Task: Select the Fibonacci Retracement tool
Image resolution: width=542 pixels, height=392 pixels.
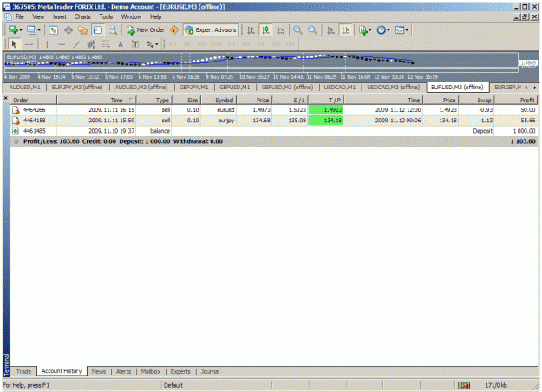Action: pyautogui.click(x=106, y=44)
